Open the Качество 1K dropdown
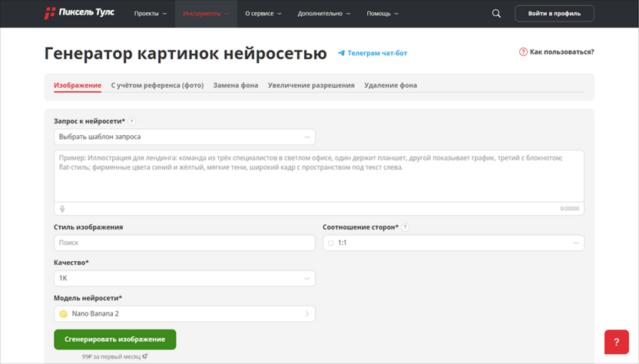The height and width of the screenshot is (364, 639). click(x=184, y=279)
